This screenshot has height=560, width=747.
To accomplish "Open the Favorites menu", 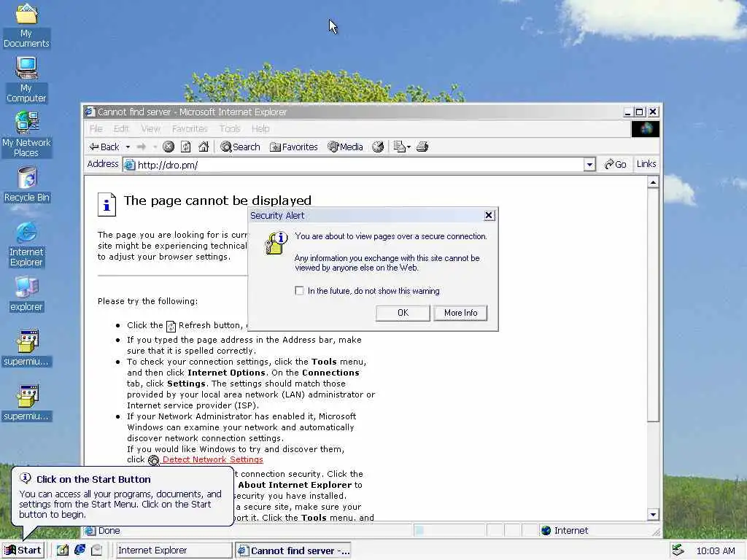I will click(x=190, y=128).
